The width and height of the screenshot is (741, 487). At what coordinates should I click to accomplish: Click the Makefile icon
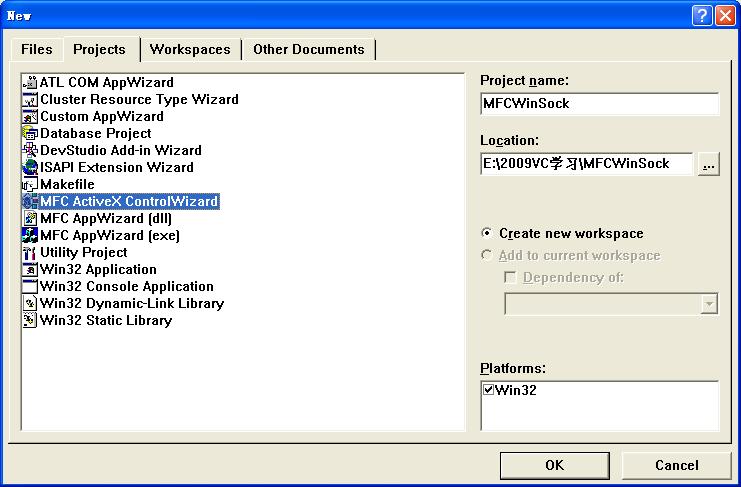pyautogui.click(x=30, y=184)
